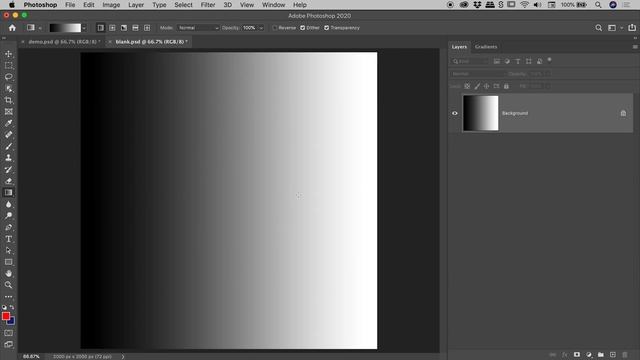Toggle the Dither checkbox
Viewport: 640px width, 360px height.
(x=302, y=28)
